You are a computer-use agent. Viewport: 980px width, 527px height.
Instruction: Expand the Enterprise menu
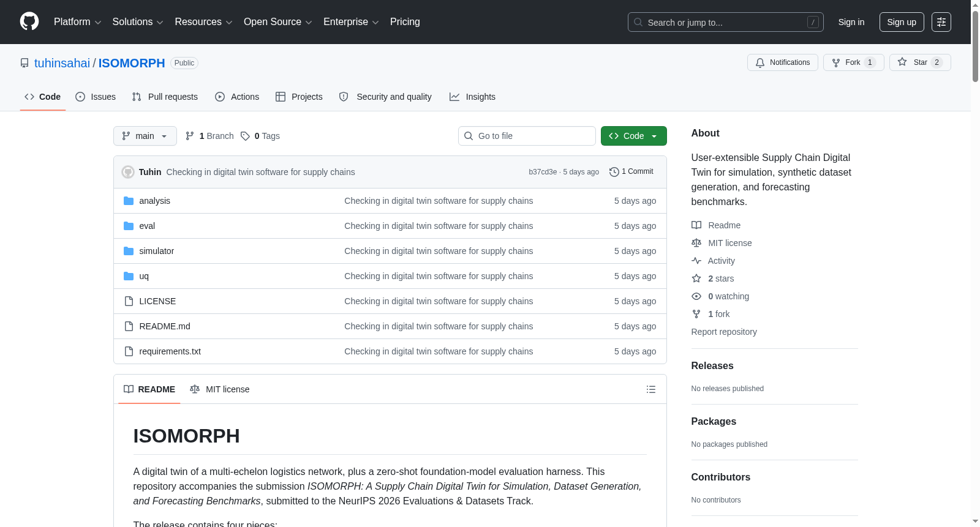[351, 22]
